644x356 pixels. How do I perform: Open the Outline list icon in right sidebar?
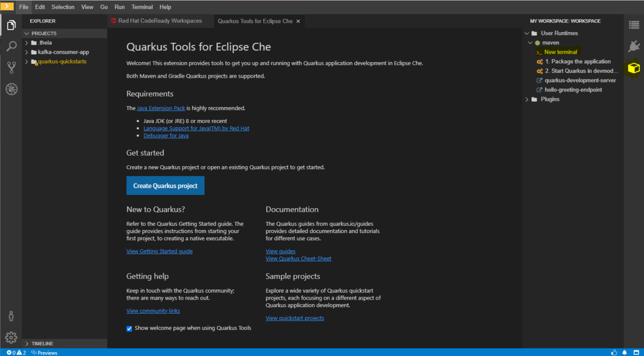tap(634, 25)
